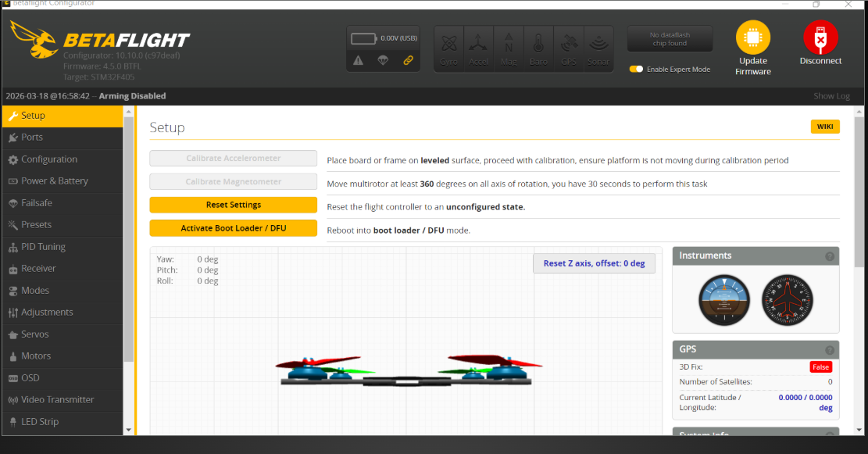
Task: Click the Gyro sensor status icon
Action: pos(448,44)
